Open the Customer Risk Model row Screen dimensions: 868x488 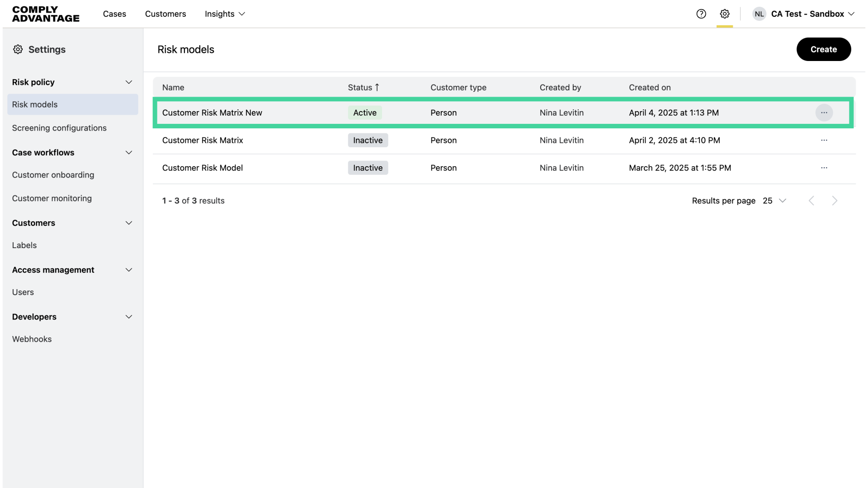203,168
